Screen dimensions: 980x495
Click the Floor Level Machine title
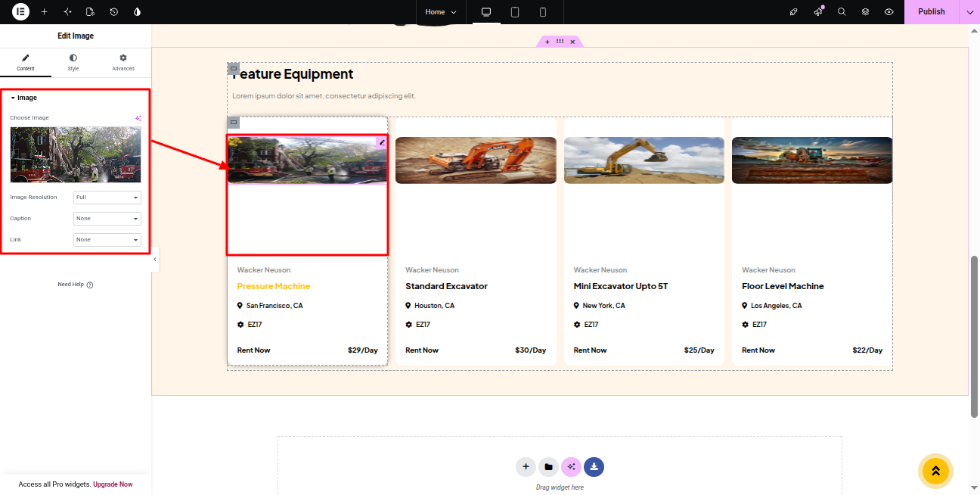click(x=783, y=286)
